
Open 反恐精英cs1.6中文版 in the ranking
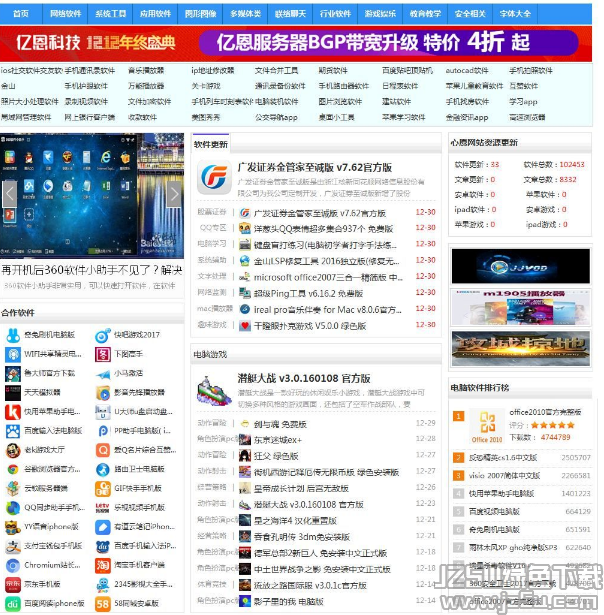point(503,458)
